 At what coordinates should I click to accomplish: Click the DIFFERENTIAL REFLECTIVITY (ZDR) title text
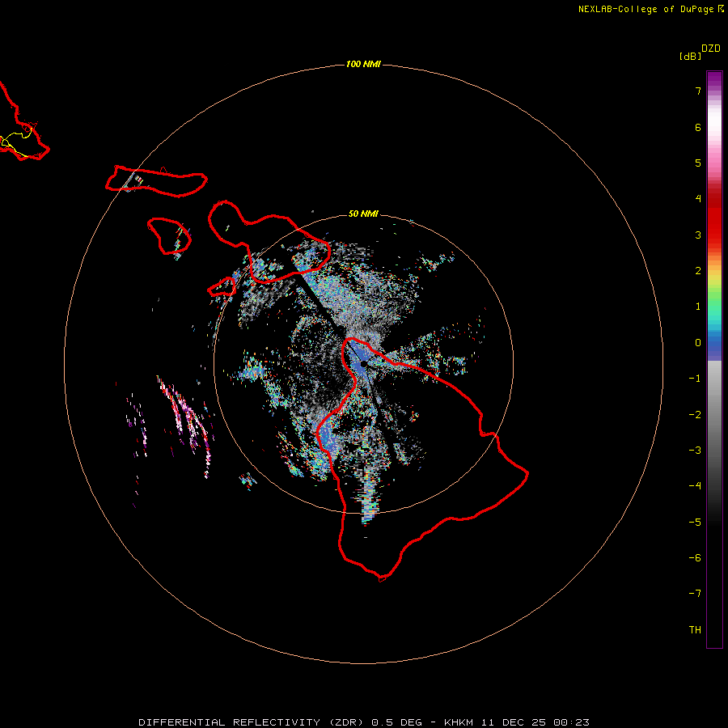pyautogui.click(x=253, y=722)
